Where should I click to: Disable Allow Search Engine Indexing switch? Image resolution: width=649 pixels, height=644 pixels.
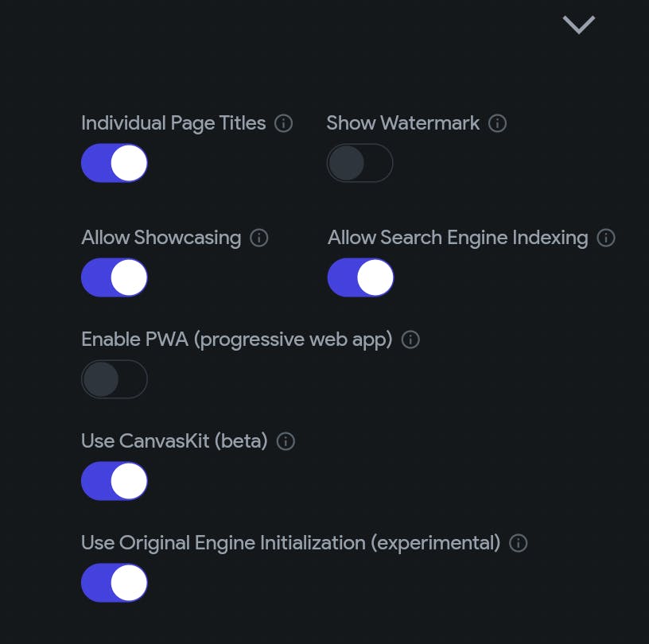(x=360, y=277)
